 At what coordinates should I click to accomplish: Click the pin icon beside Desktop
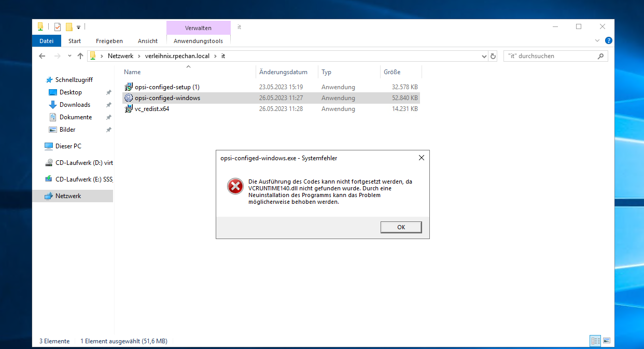(x=108, y=92)
